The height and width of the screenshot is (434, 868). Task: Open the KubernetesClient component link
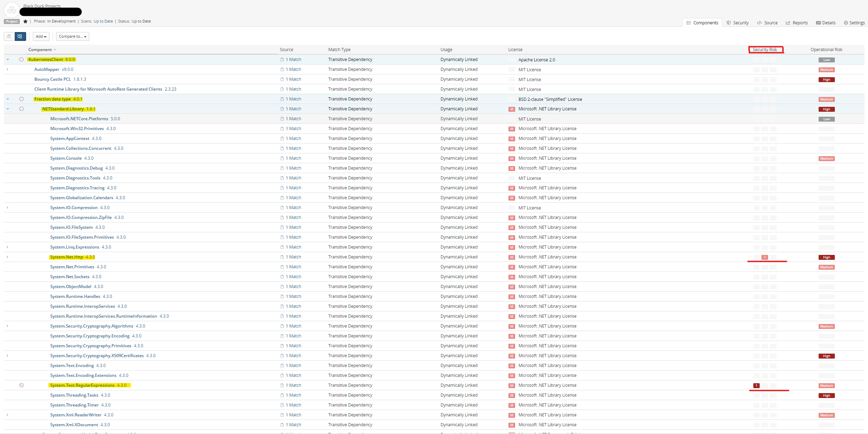click(46, 60)
